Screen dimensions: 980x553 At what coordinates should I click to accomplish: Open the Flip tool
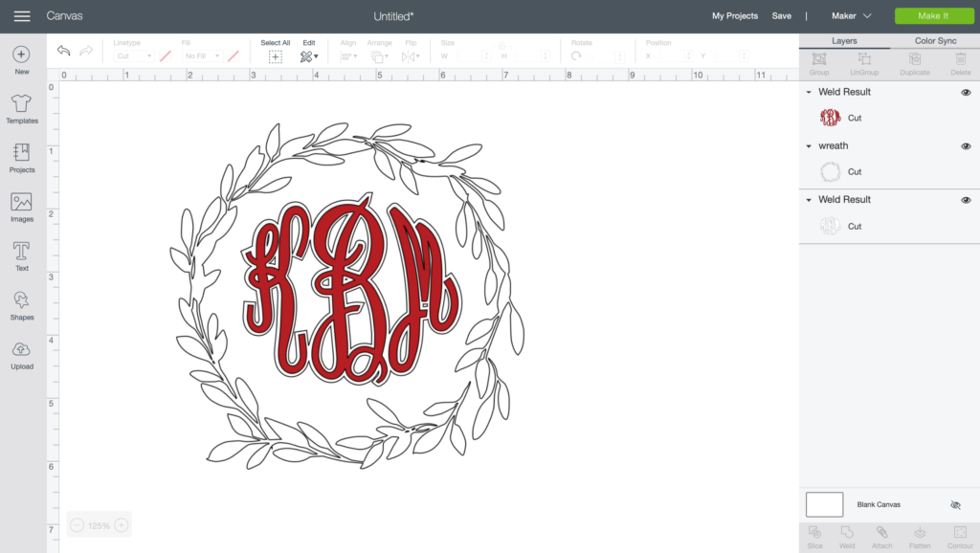(410, 56)
